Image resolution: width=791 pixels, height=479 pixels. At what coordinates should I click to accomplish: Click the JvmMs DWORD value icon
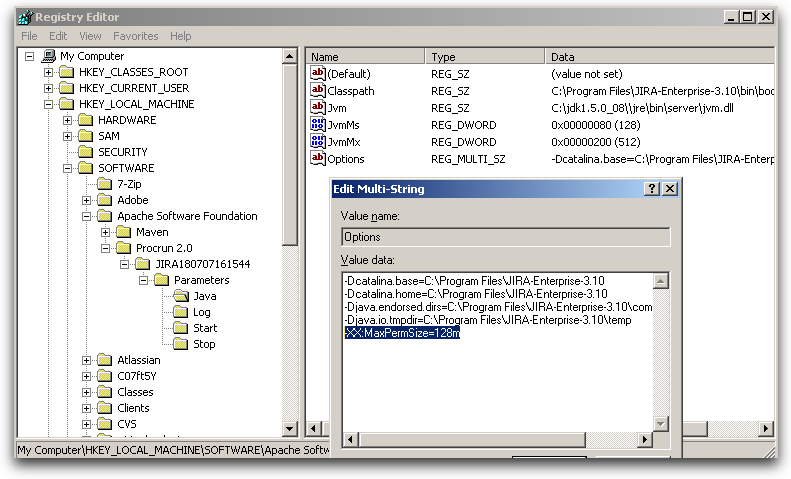(318, 125)
